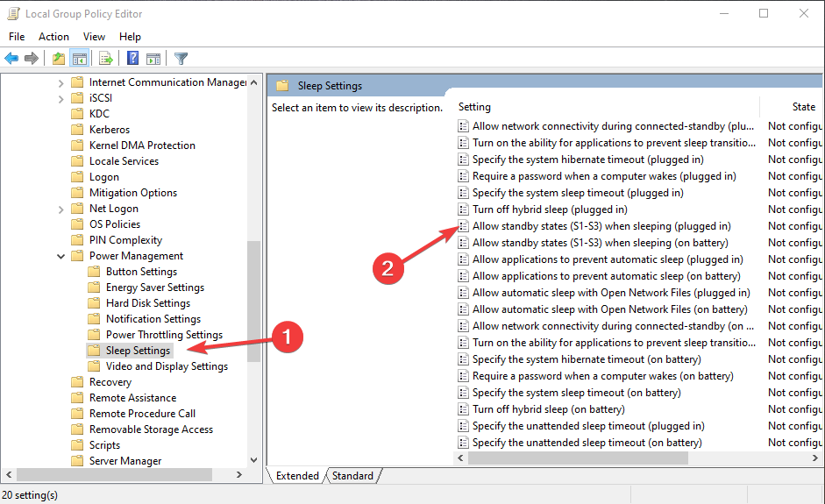Click the policy icon beside Specify the system hibernate timeout (plugged in)
This screenshot has width=825, height=504.
463,160
